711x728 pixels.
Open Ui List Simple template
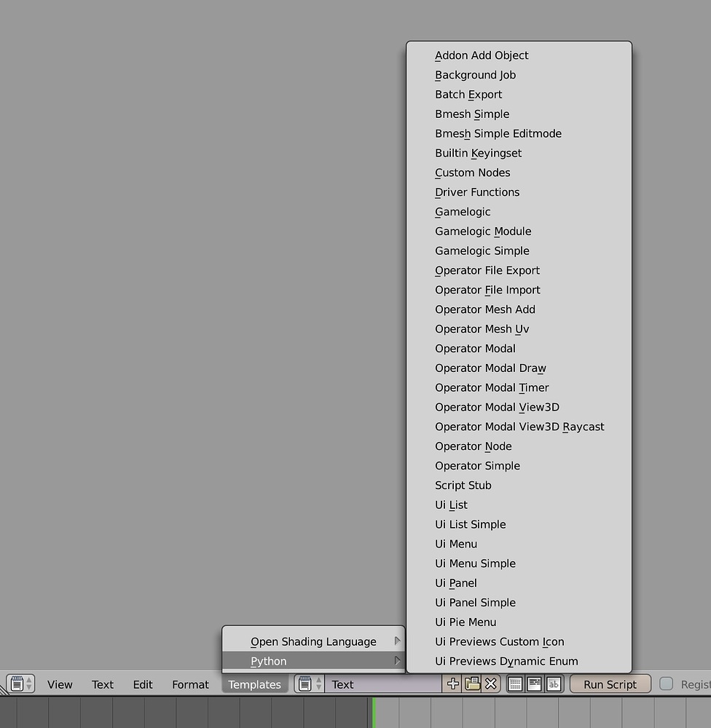[x=519, y=523]
